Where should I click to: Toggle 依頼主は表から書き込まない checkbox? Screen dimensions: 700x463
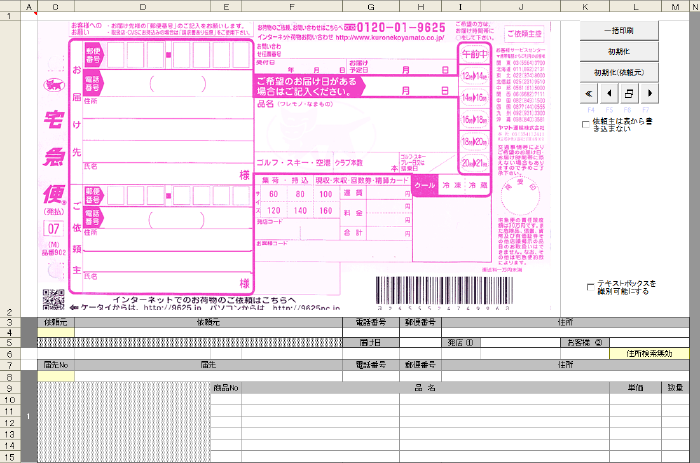586,125
